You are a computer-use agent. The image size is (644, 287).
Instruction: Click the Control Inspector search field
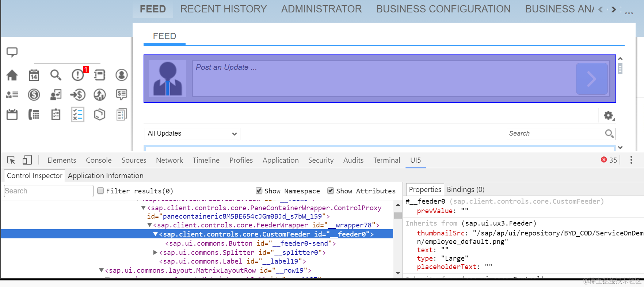pyautogui.click(x=49, y=191)
